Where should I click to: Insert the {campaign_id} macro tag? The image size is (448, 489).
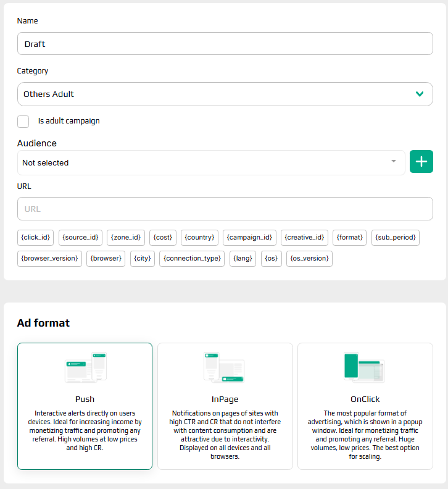coord(249,238)
